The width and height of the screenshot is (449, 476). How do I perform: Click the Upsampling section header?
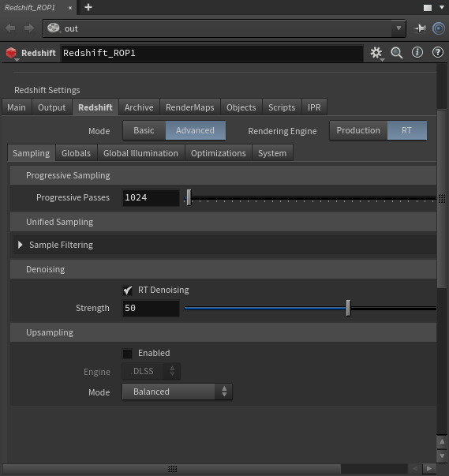click(223, 332)
